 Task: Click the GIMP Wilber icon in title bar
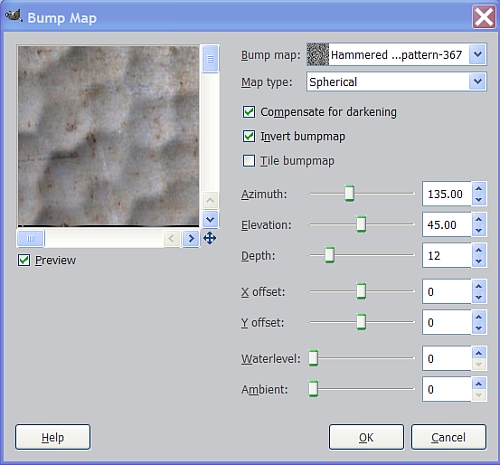[x=14, y=16]
